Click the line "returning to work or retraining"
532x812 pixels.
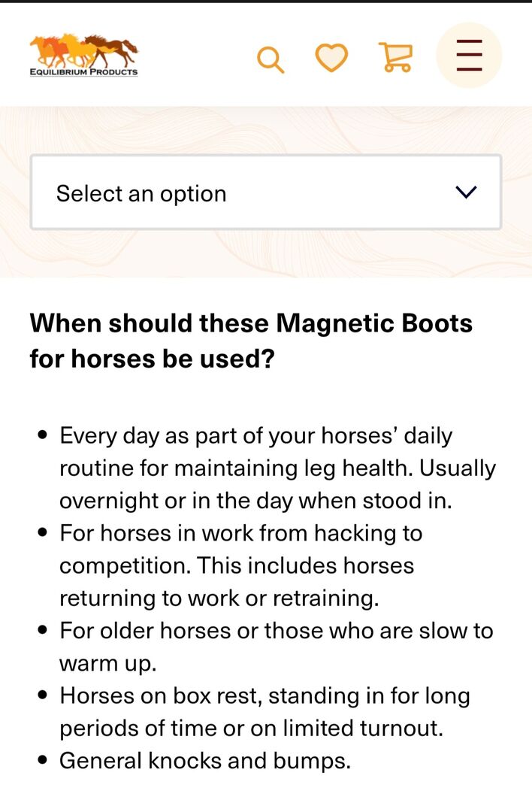[219, 598]
